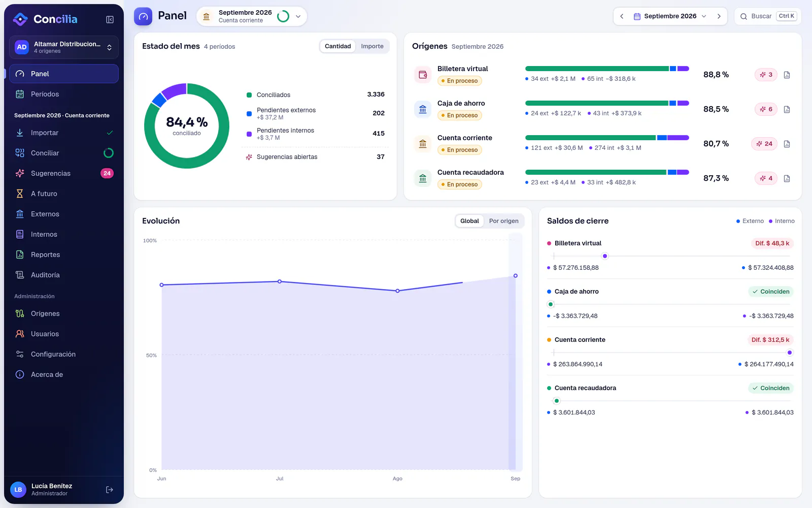The width and height of the screenshot is (812, 508).
Task: Click the logout icon beside Lucía Benítez
Action: [110, 490]
